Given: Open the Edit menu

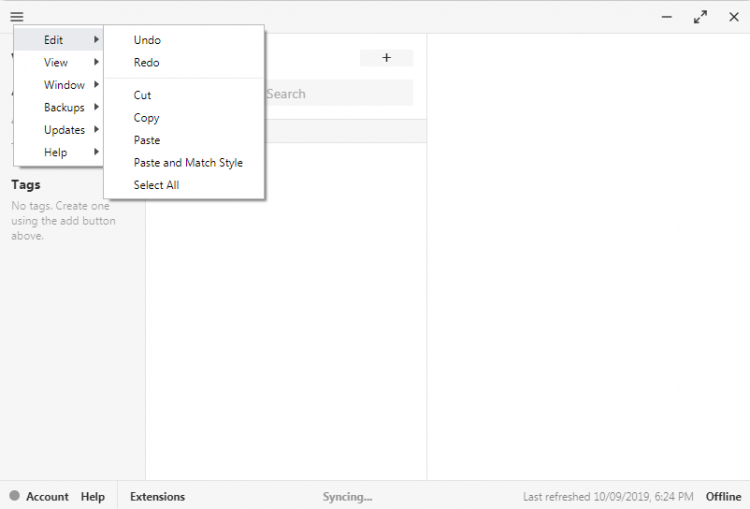Looking at the screenshot, I should (x=58, y=40).
